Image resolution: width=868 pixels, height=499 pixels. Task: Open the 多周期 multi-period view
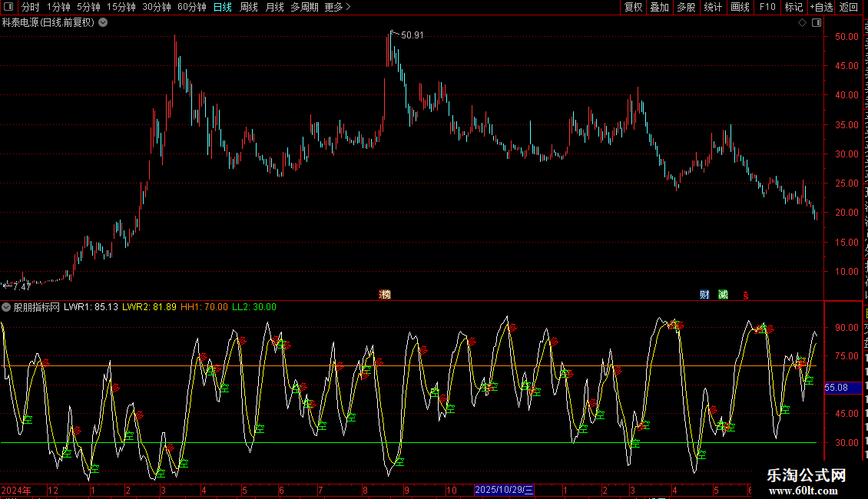click(x=304, y=7)
